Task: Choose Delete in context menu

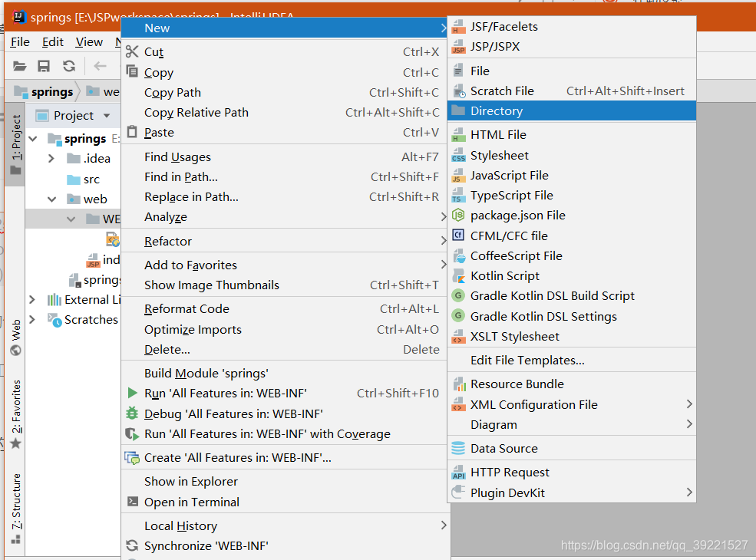Action: tap(286, 349)
